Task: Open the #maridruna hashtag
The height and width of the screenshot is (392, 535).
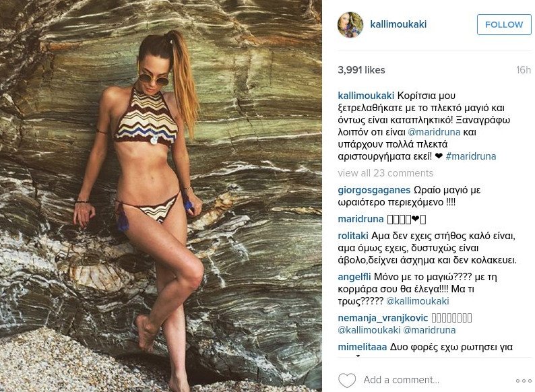Action: (471, 156)
